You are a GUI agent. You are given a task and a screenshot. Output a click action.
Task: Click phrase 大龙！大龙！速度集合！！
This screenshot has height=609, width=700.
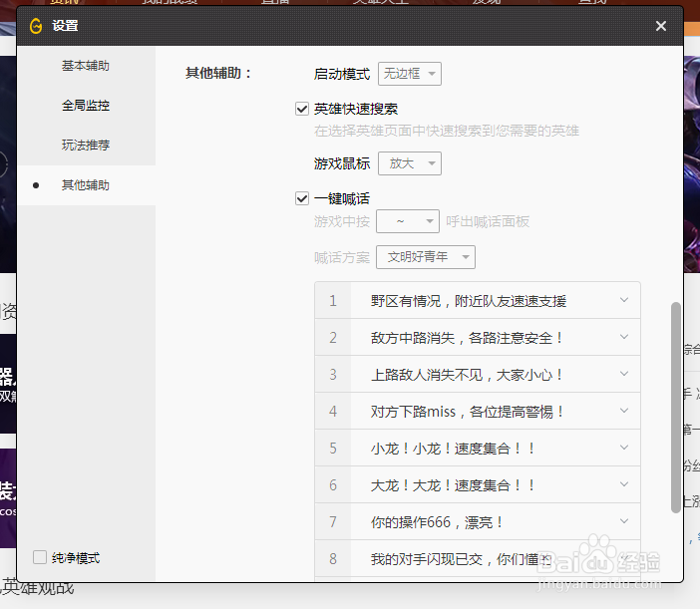click(x=453, y=485)
